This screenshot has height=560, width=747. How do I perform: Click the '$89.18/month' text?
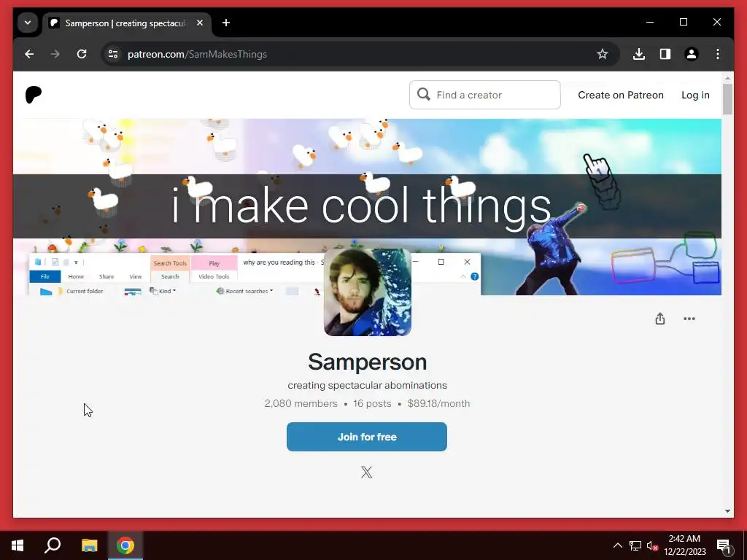click(x=438, y=403)
